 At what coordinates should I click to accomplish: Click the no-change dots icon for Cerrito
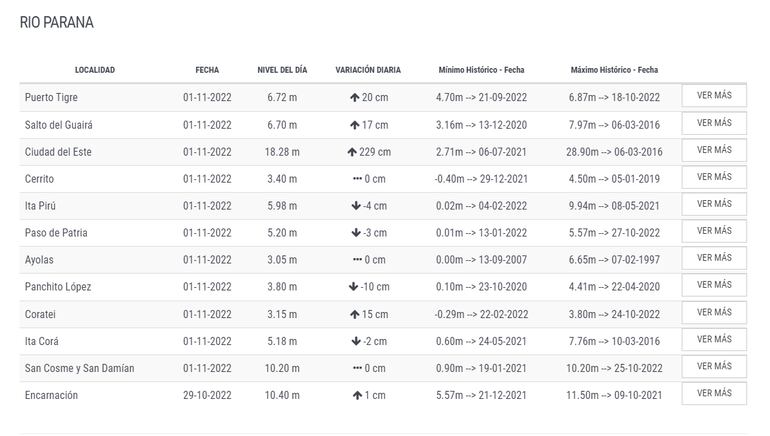tap(357, 179)
